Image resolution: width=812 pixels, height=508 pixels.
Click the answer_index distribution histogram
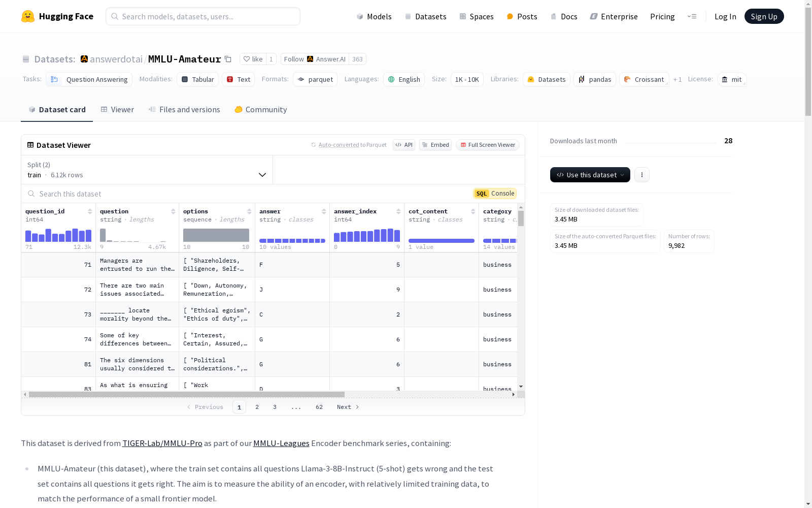(x=367, y=235)
